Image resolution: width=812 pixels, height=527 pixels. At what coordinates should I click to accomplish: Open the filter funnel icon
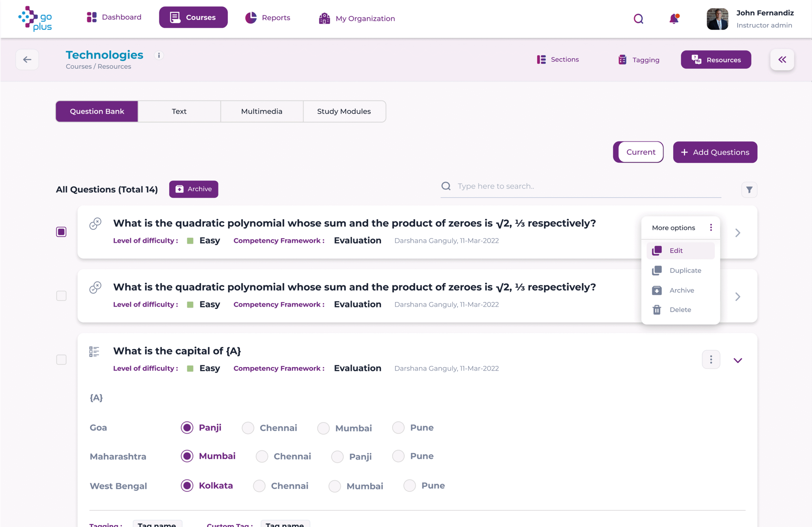click(749, 190)
